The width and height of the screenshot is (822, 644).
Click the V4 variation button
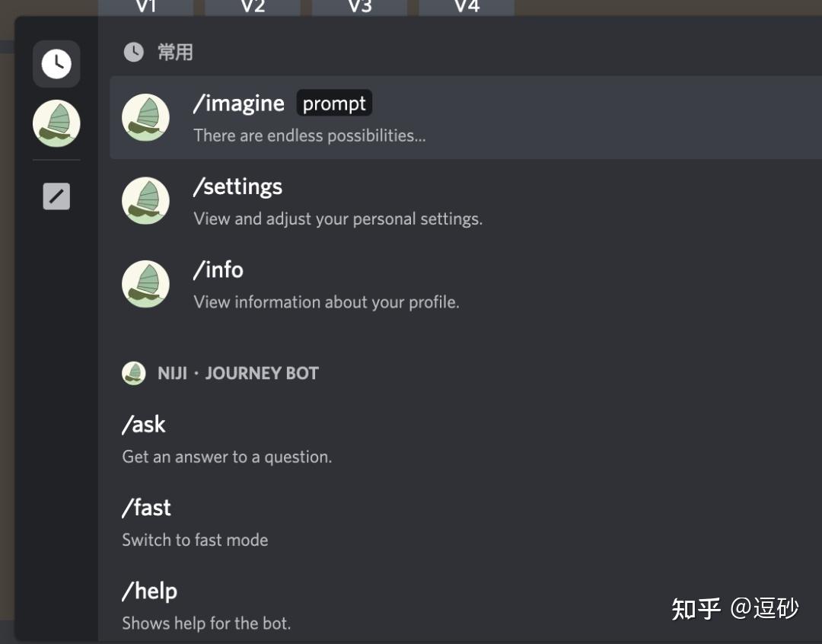coord(466,6)
